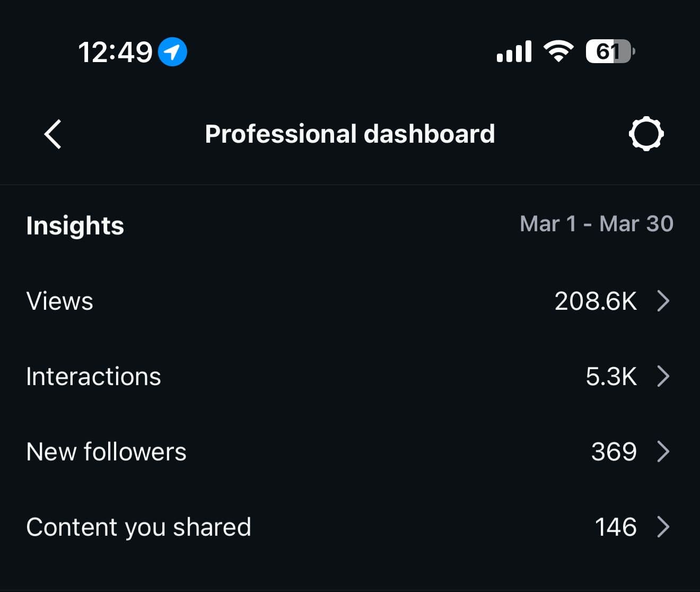The height and width of the screenshot is (592, 700).
Task: Change the Mar 1 - Mar 30 date range
Action: 596,224
